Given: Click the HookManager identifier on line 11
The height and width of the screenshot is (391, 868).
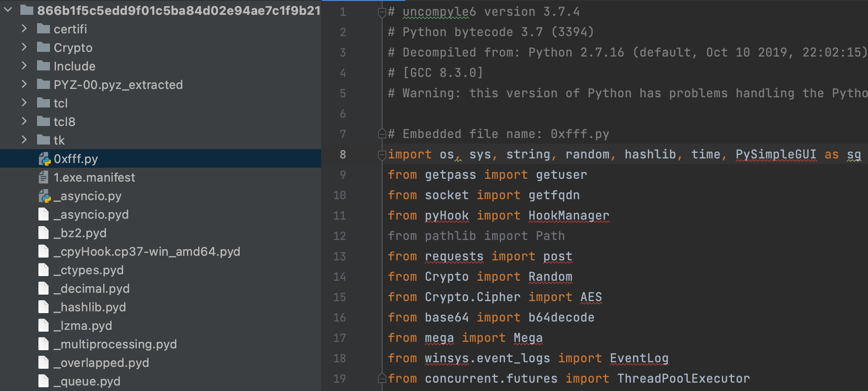Looking at the screenshot, I should [569, 215].
